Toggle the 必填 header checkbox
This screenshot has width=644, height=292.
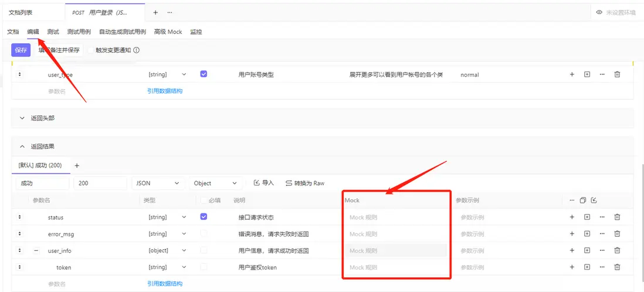204,201
